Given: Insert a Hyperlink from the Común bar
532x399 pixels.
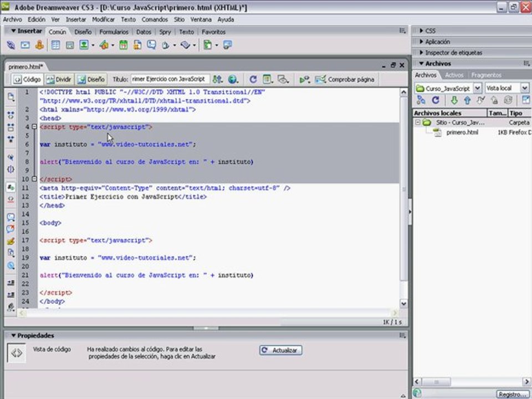Looking at the screenshot, I should [x=11, y=45].
